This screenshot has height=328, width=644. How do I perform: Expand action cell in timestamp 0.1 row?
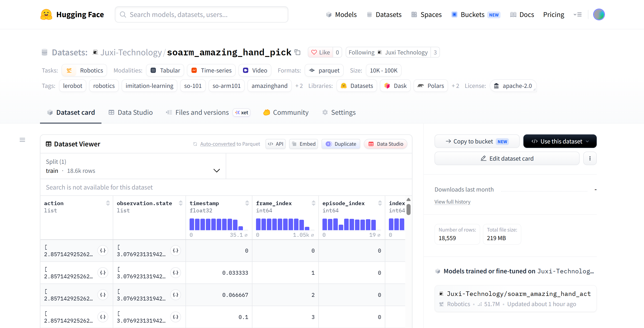[x=103, y=317]
